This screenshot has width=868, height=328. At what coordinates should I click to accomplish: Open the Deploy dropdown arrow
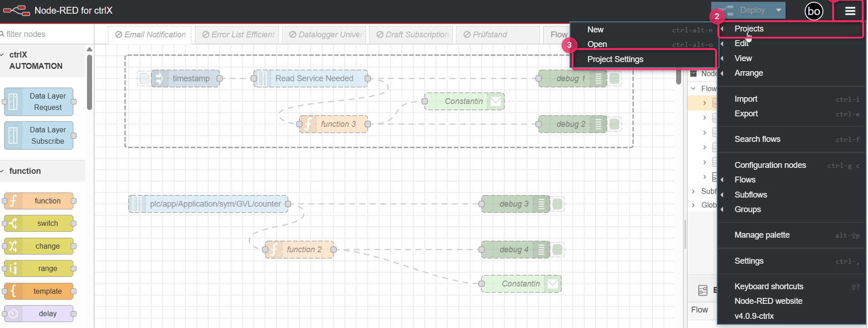click(x=779, y=10)
